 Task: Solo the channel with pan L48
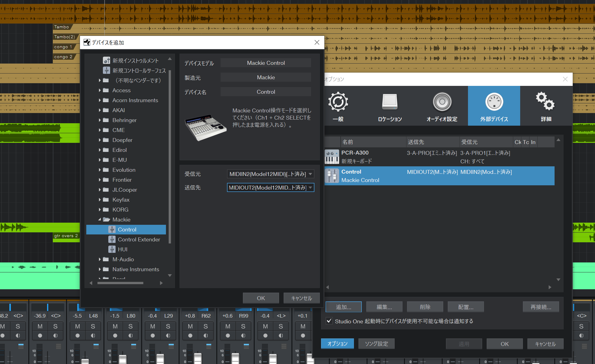[93, 326]
